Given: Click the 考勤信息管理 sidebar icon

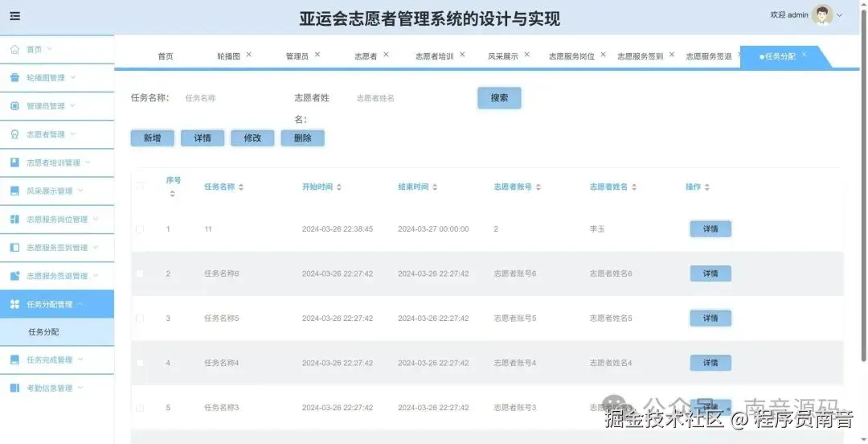Looking at the screenshot, I should (15, 388).
